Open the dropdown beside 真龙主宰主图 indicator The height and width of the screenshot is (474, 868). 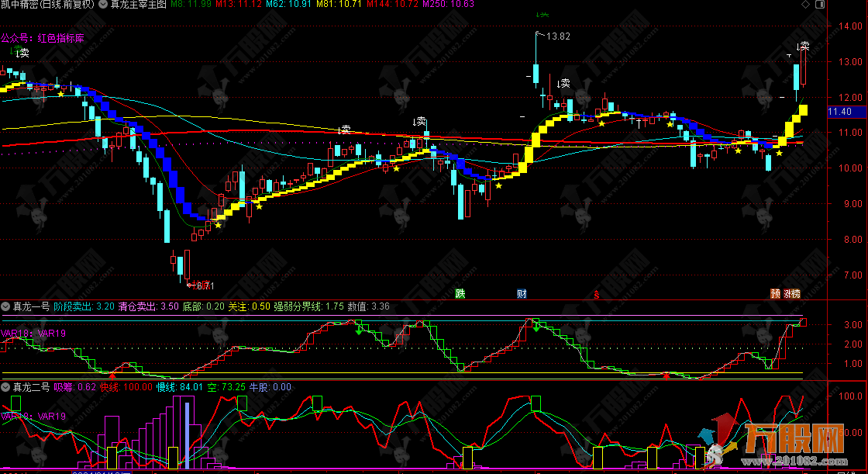(x=103, y=5)
